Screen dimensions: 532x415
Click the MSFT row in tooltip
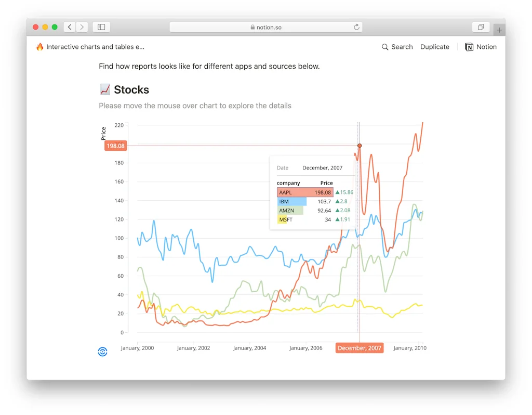coord(305,219)
